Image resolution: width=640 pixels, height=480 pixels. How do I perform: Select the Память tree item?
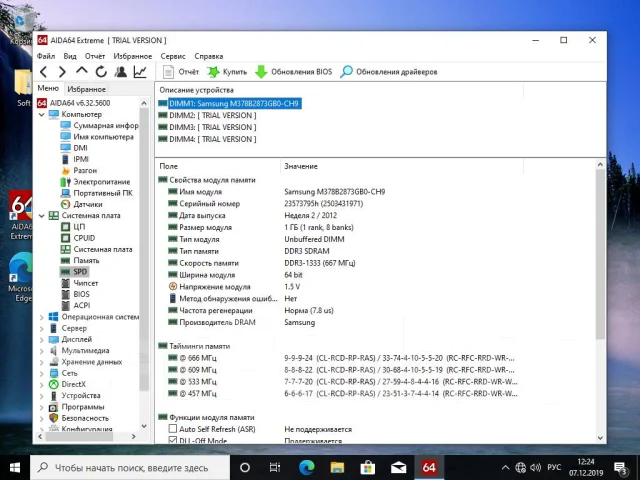(80, 260)
